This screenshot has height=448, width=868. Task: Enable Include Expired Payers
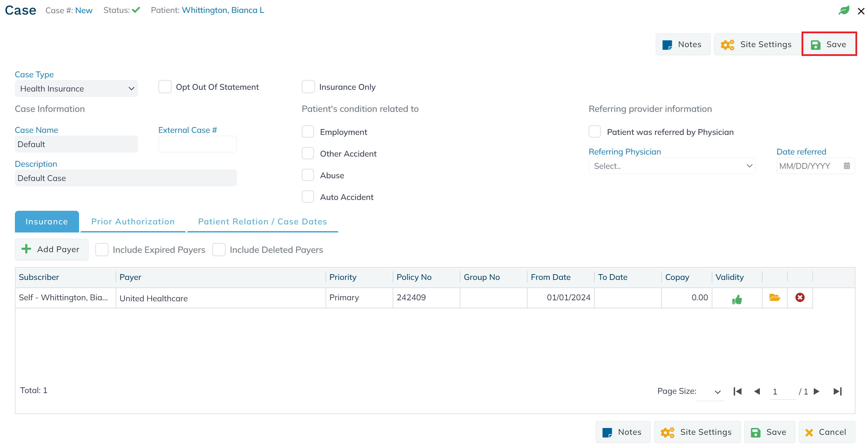102,249
